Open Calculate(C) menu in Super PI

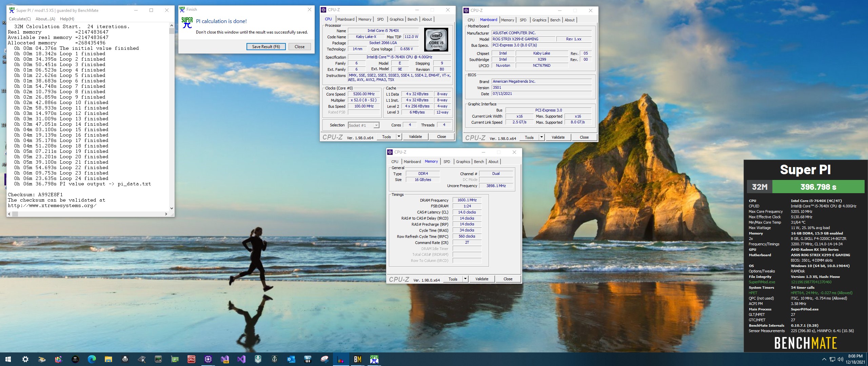[x=20, y=19]
